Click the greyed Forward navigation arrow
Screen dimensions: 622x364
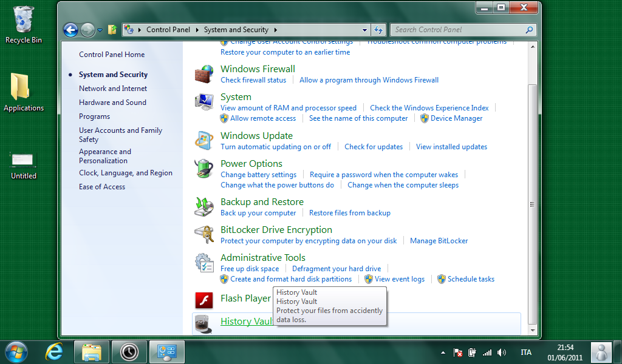click(x=87, y=30)
